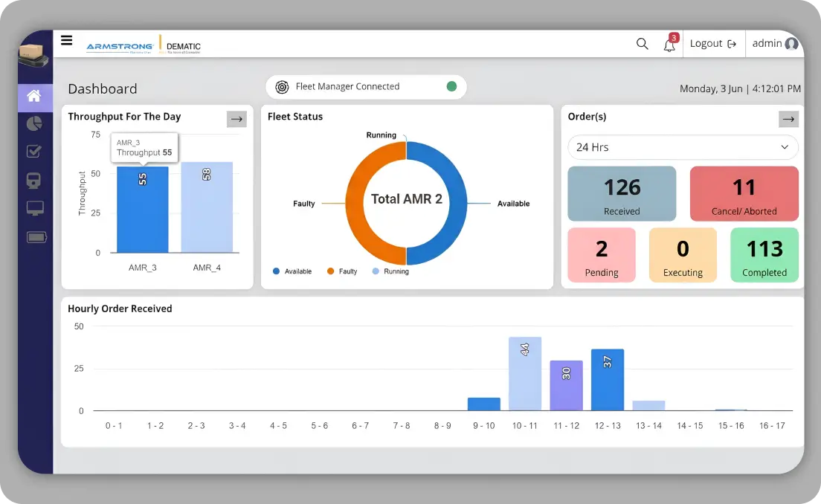
Task: Open the 0 Executing orders card
Action: click(683, 255)
